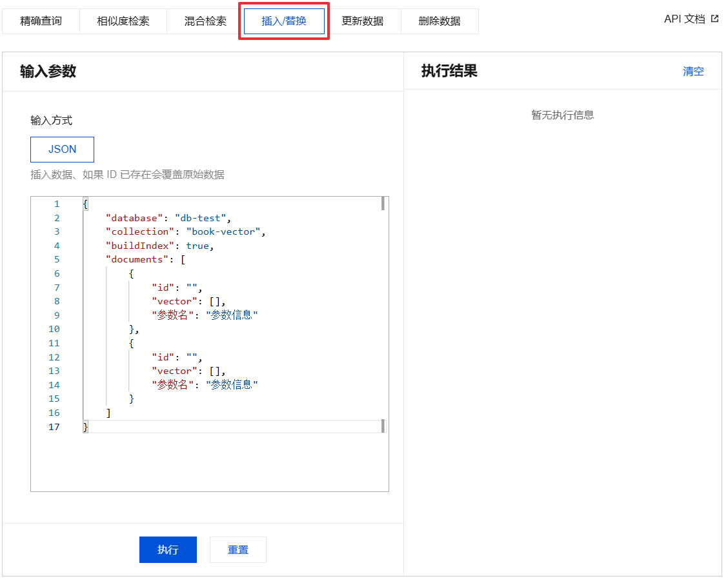Switch to the 精确查询 tab
Screen dimensions: 728x581
(41, 21)
